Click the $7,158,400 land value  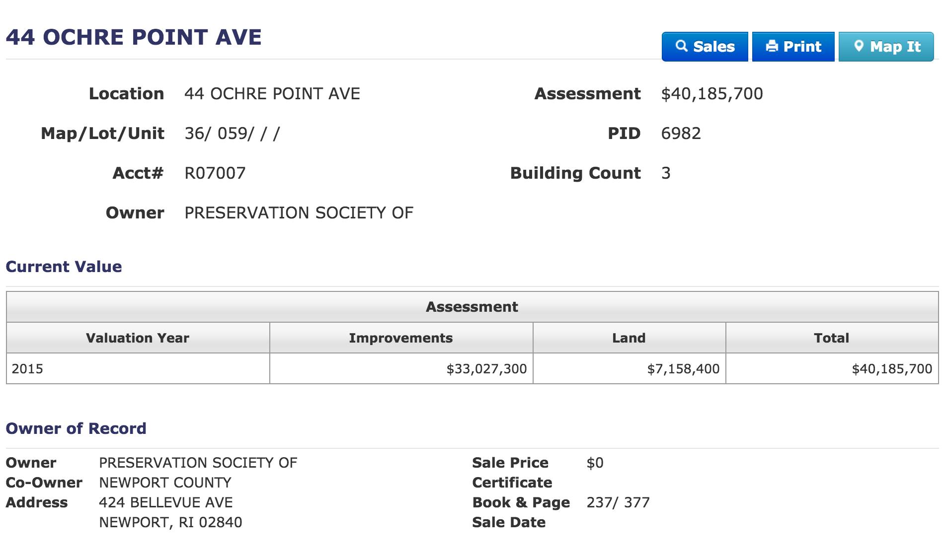[x=683, y=369]
